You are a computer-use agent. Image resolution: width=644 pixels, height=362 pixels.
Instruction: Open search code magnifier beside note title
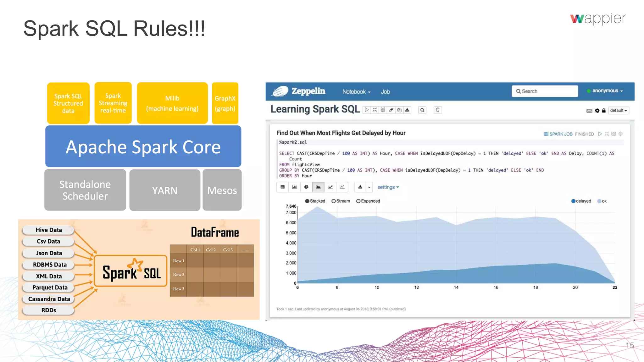pyautogui.click(x=422, y=110)
